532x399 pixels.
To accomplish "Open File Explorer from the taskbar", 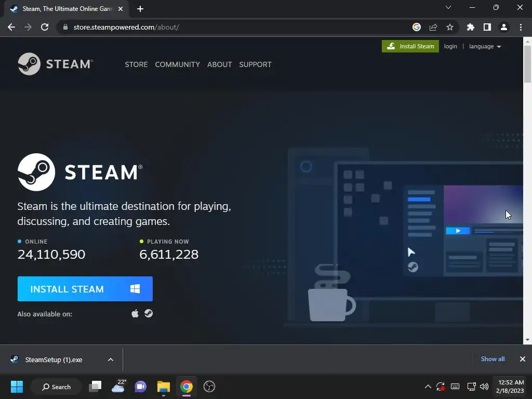I will (x=164, y=387).
